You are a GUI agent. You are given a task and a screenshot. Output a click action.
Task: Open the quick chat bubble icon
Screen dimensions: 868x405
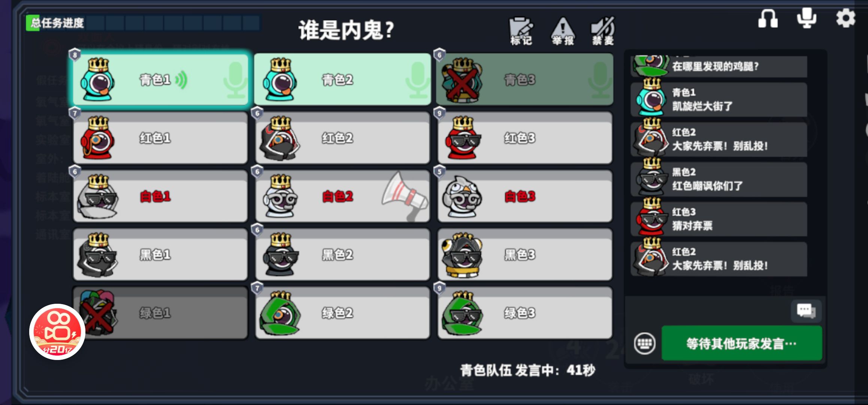806,311
